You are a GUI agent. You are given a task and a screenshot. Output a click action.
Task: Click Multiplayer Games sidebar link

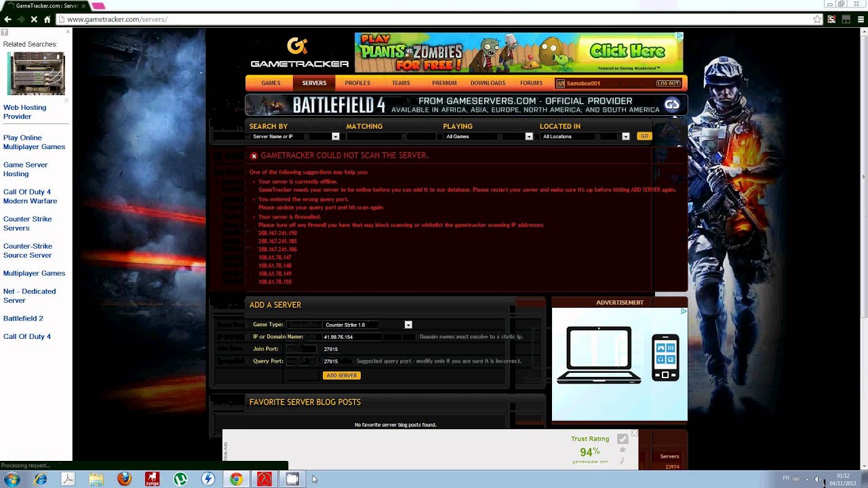click(x=34, y=273)
